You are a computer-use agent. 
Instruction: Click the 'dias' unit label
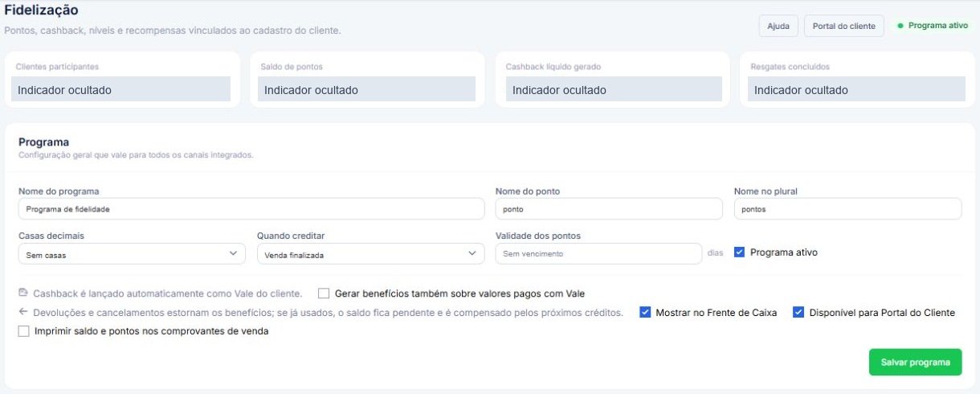tap(715, 253)
